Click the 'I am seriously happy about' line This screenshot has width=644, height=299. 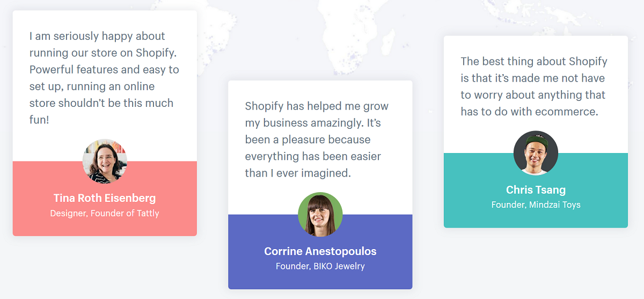(x=97, y=36)
